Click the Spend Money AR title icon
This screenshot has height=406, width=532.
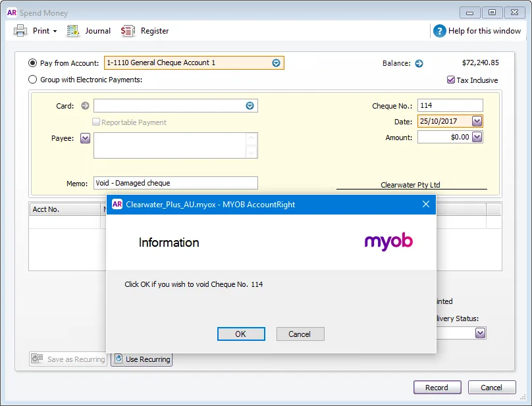pos(12,13)
